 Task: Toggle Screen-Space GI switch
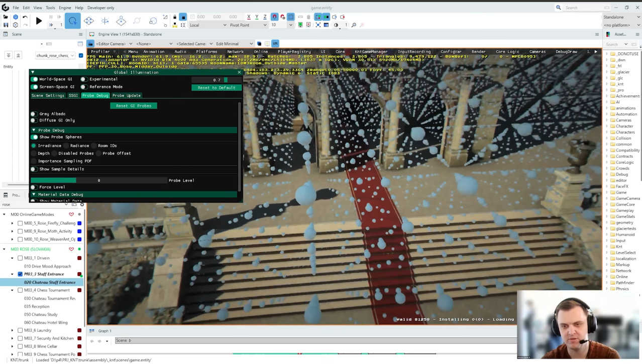34,87
